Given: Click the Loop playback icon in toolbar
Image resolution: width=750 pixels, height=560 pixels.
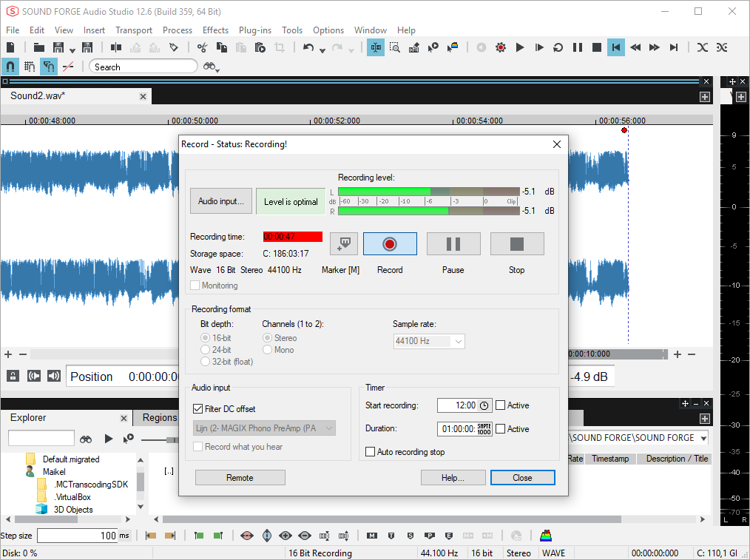Looking at the screenshot, I should [x=558, y=47].
